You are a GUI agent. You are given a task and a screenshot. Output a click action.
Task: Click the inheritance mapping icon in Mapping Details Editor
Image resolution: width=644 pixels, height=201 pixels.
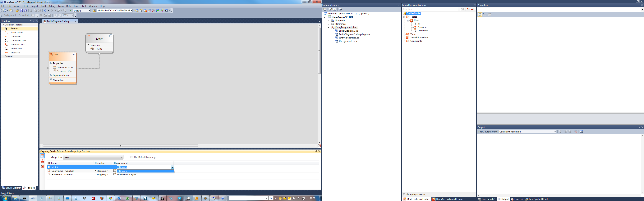pos(42,161)
